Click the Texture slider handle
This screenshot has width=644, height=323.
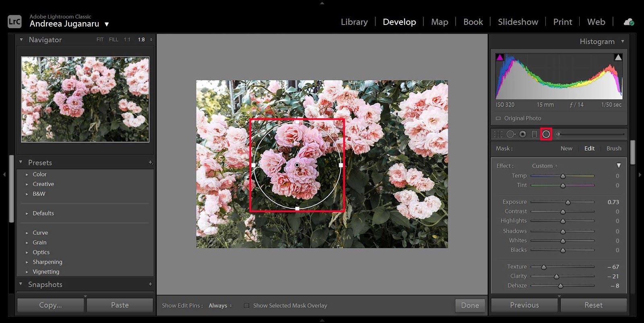coord(544,267)
